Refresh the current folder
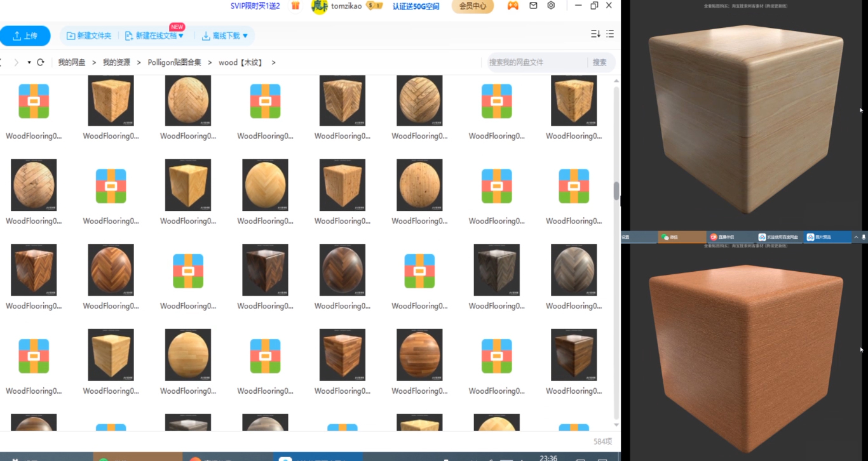This screenshot has width=868, height=461. pyautogui.click(x=41, y=62)
